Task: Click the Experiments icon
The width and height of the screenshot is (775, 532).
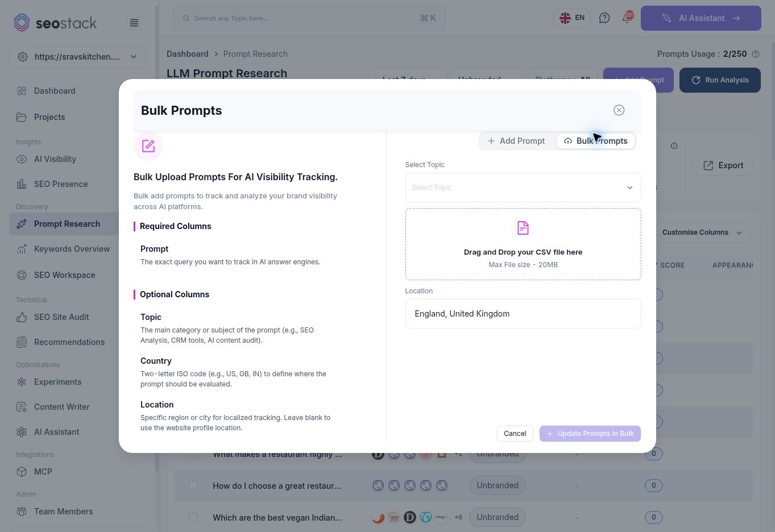Action: (x=22, y=382)
